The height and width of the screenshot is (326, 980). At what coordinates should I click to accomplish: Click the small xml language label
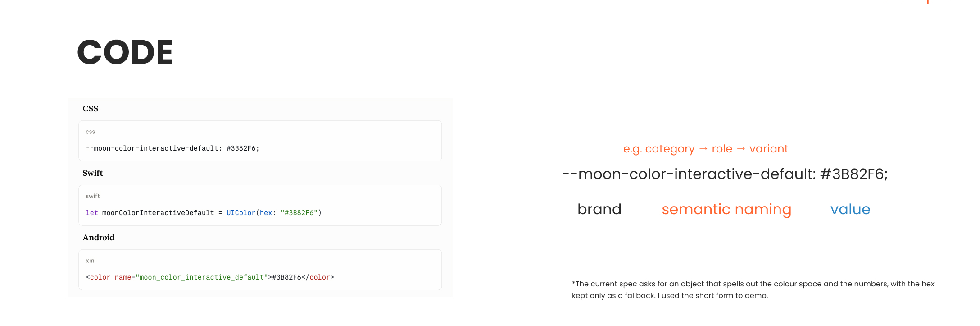[x=91, y=261]
